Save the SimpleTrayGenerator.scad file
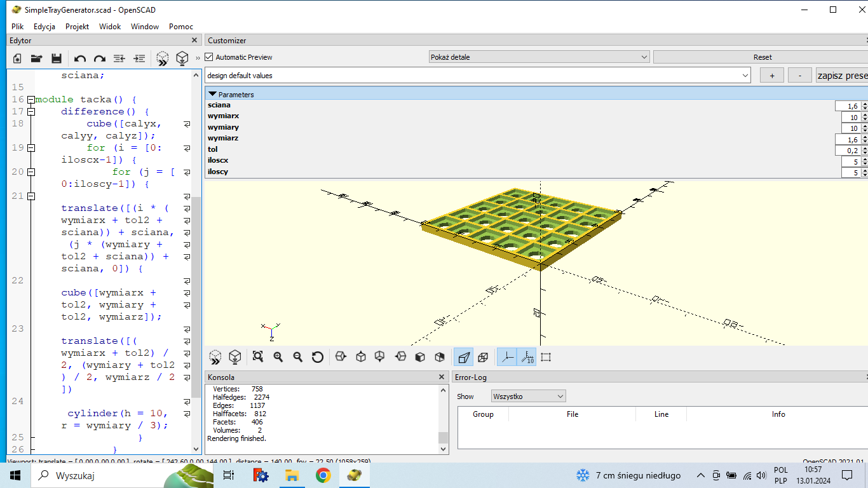 [x=57, y=58]
